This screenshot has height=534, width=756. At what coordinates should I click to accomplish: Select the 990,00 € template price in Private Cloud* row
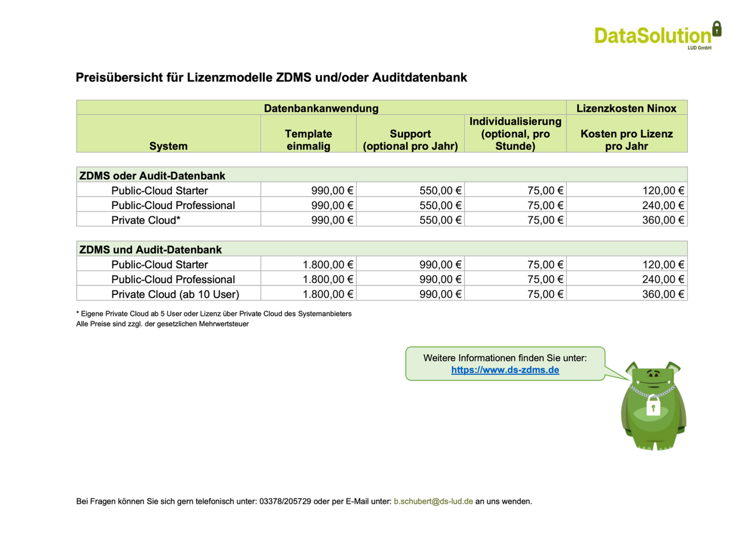pos(332,220)
